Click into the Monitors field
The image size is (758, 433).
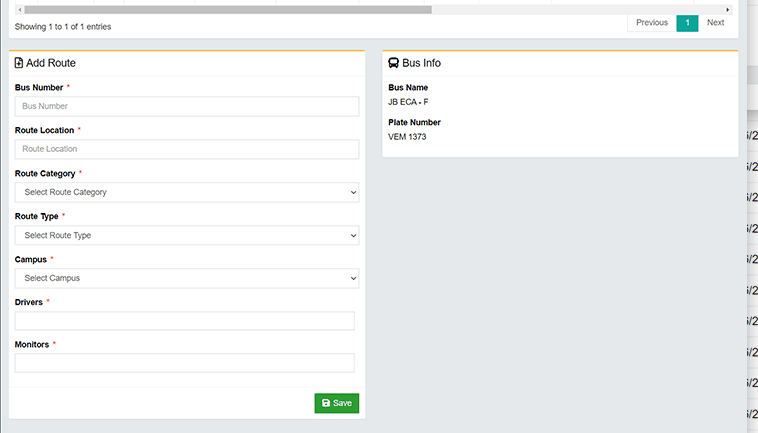pyautogui.click(x=185, y=363)
